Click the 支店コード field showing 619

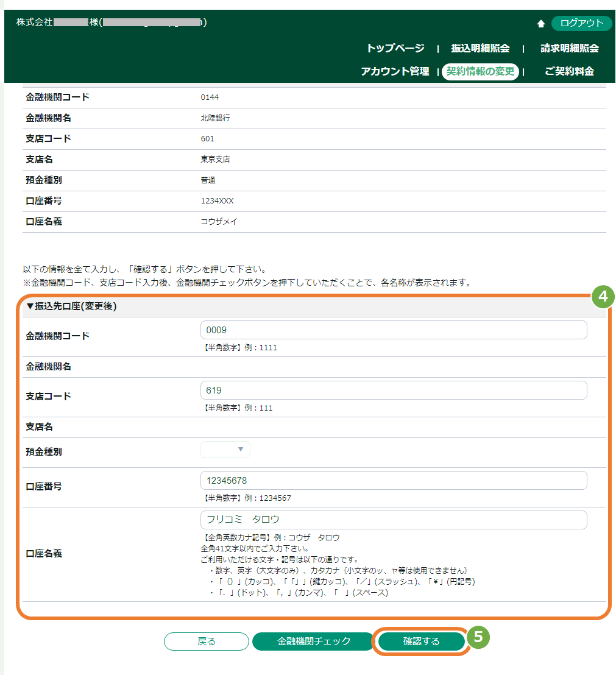(394, 390)
